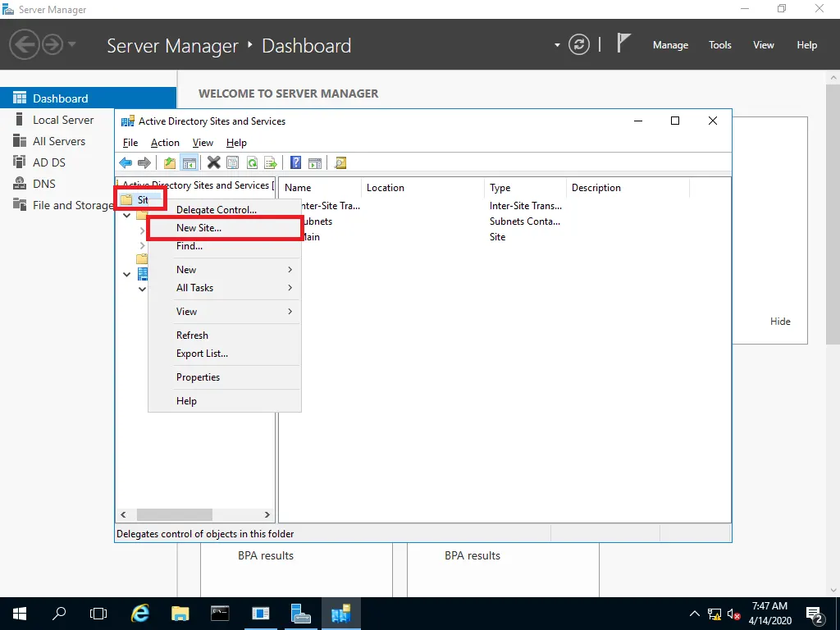Launch Internet Explorer from the taskbar

pos(139,614)
